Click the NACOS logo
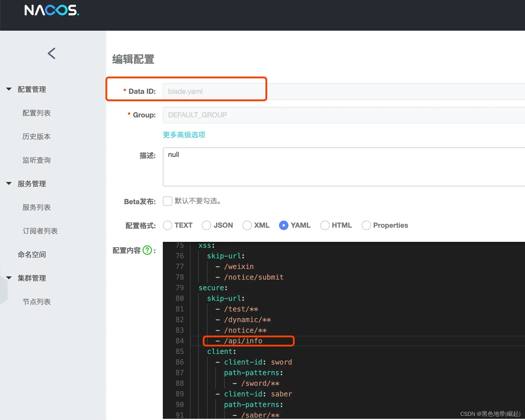Image resolution: width=525 pixels, height=420 pixels. tap(52, 11)
